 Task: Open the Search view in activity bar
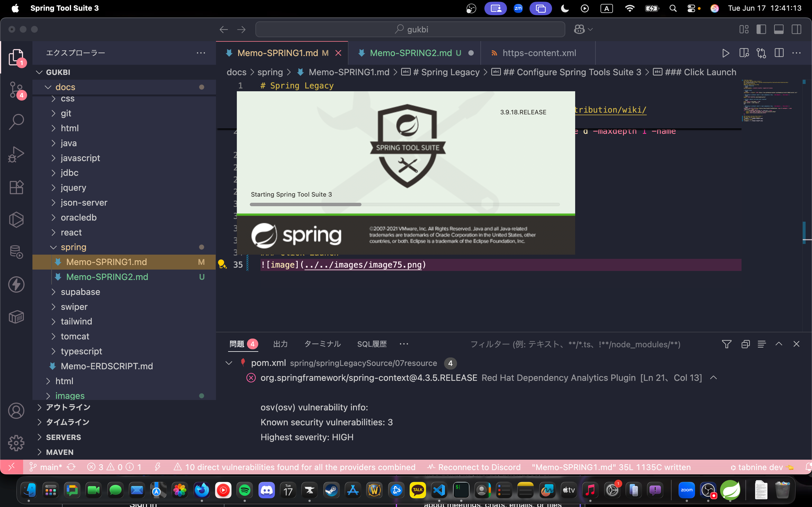[16, 121]
